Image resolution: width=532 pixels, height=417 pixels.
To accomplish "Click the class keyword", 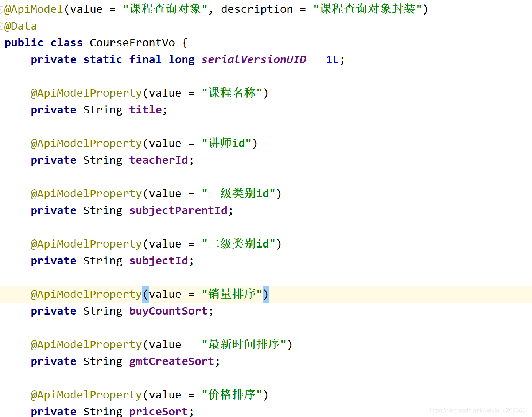I will click(x=66, y=43).
